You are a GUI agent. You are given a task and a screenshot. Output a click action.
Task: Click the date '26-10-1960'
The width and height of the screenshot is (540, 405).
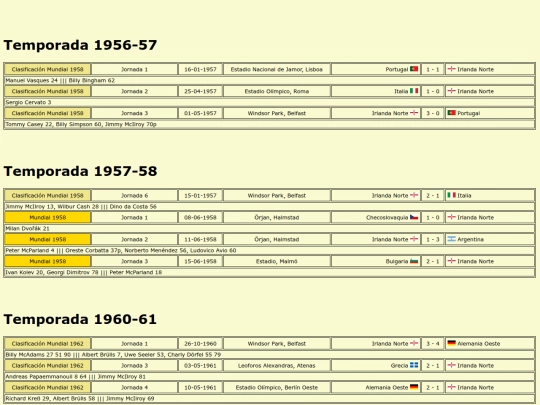point(200,343)
